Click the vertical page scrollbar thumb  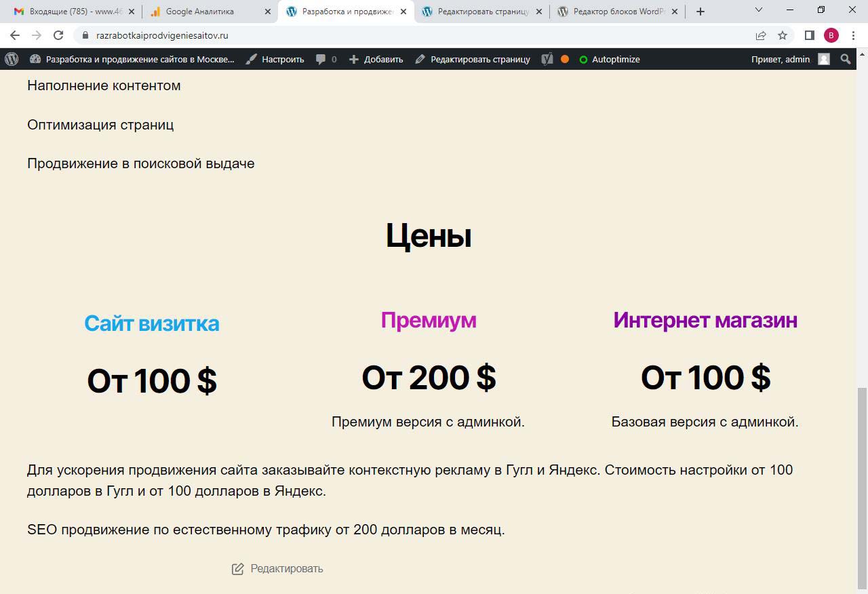point(862,487)
